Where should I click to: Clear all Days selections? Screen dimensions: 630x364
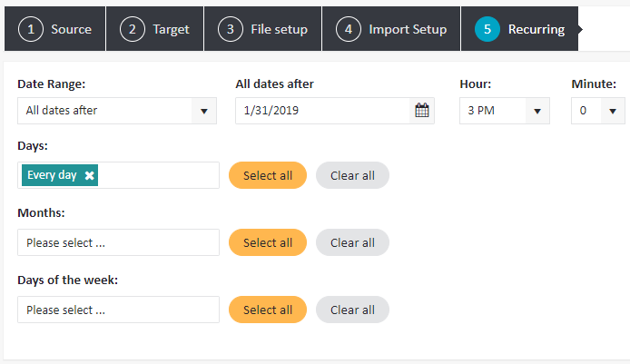(352, 175)
